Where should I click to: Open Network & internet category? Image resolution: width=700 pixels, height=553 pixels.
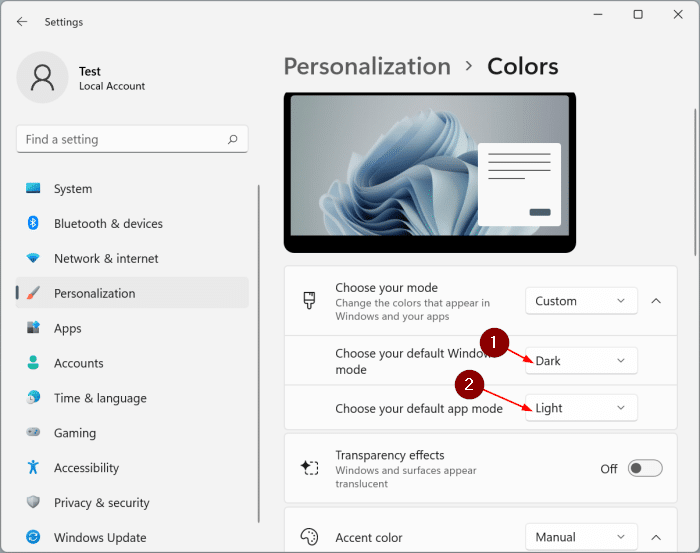pos(132,258)
